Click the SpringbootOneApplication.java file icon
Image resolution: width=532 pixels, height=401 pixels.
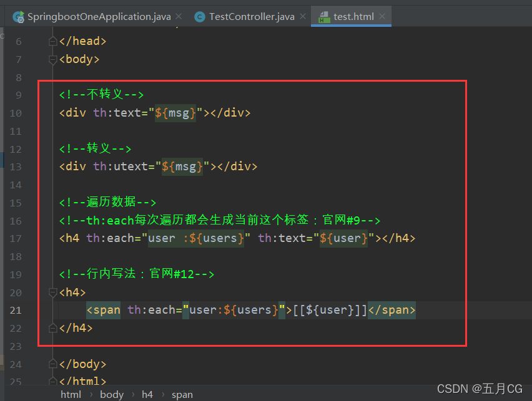click(19, 17)
